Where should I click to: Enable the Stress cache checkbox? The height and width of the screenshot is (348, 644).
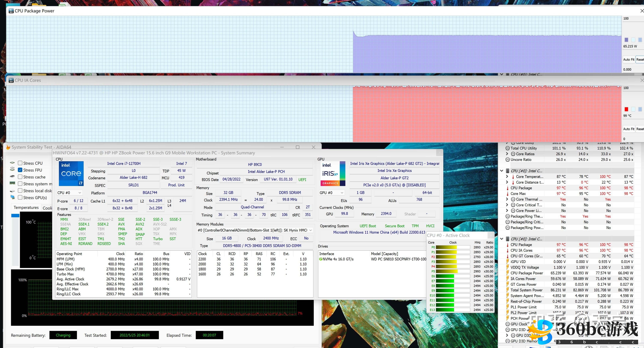click(x=20, y=177)
